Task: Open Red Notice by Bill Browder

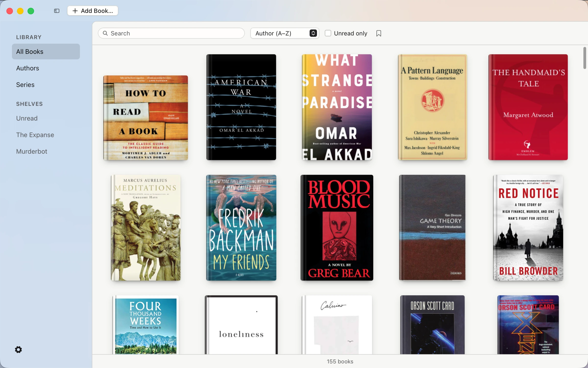Action: coord(528,228)
